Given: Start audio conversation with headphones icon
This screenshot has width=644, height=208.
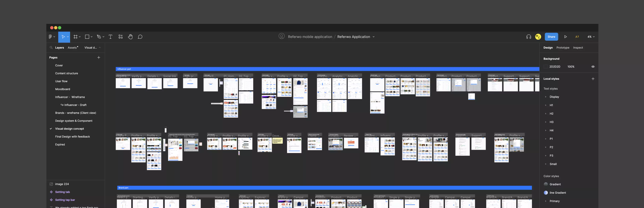Looking at the screenshot, I should (x=528, y=37).
